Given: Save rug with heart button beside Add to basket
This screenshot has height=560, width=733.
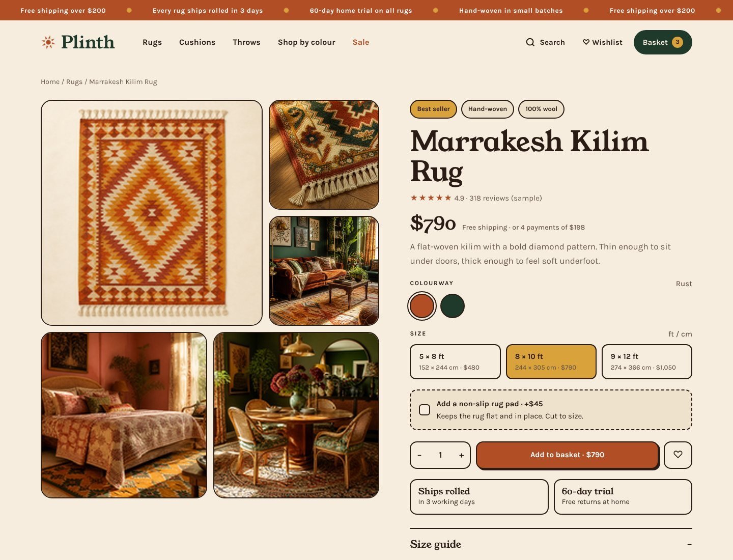Looking at the screenshot, I should point(678,455).
